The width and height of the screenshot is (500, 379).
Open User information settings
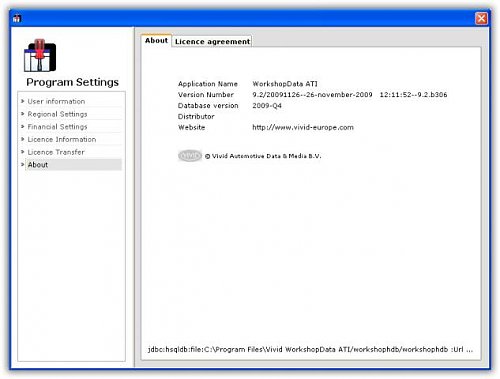click(56, 101)
